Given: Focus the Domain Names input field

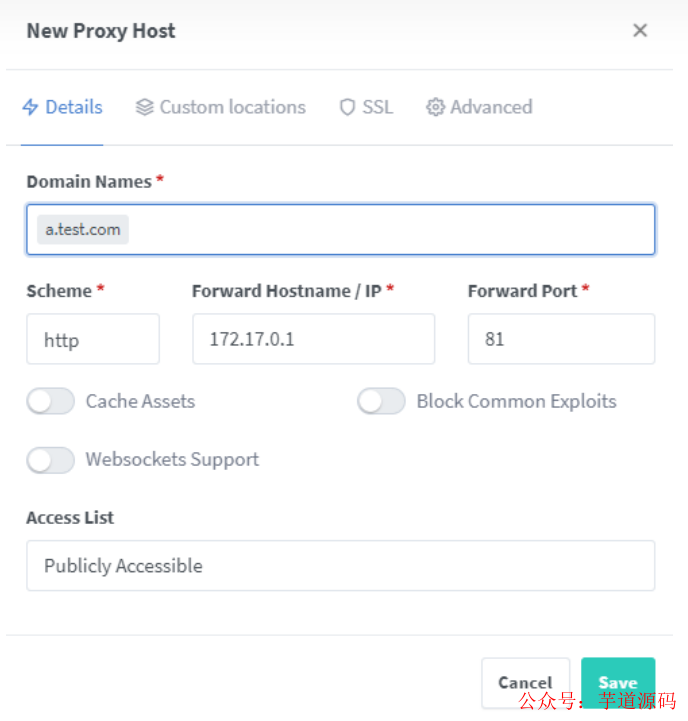Looking at the screenshot, I should 390,230.
